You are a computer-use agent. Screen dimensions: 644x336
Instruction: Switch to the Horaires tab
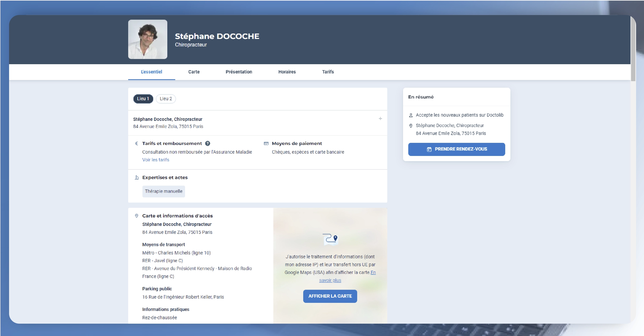tap(287, 72)
